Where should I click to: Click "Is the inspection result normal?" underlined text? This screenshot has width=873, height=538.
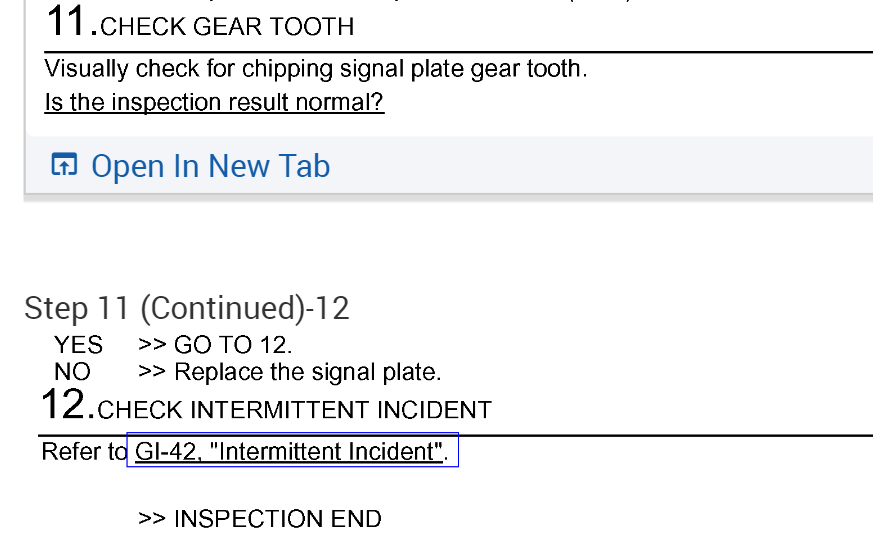coord(214,102)
